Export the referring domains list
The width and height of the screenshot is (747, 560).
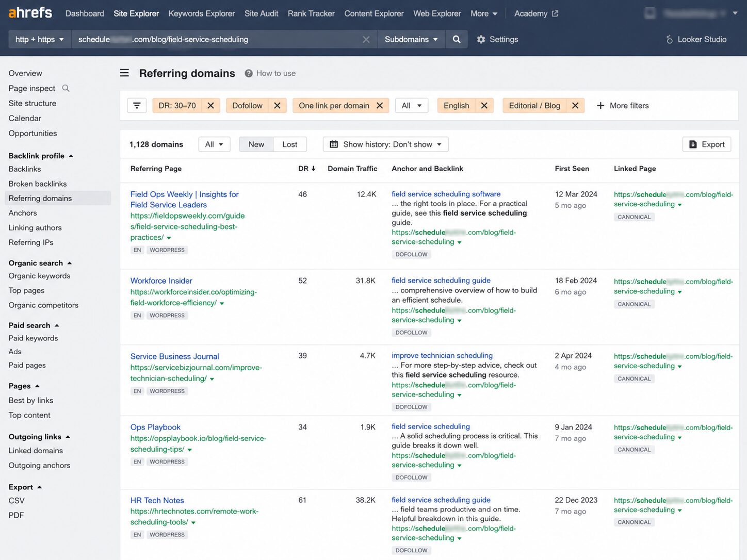click(x=707, y=144)
